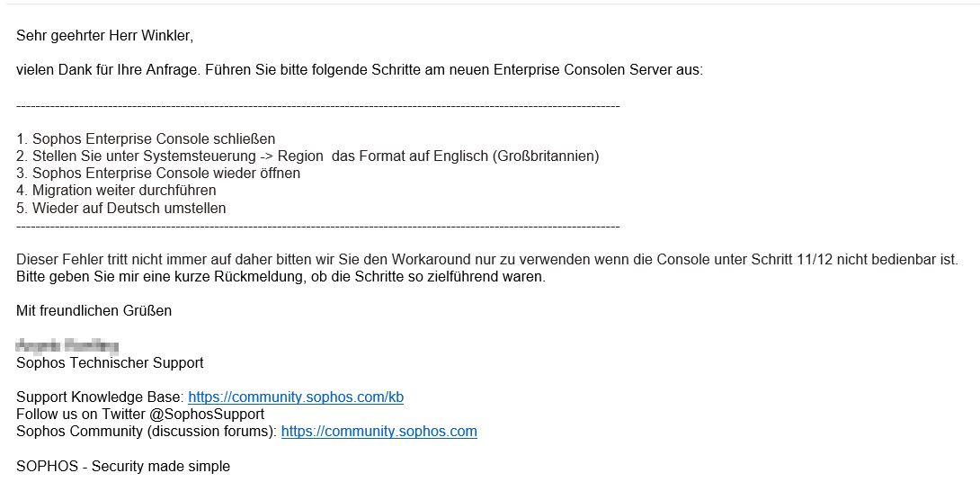Viewport: 980px width, 482px height.
Task: Click the greeting 'Sehr geehrter Herr Winkler'
Action: point(105,36)
